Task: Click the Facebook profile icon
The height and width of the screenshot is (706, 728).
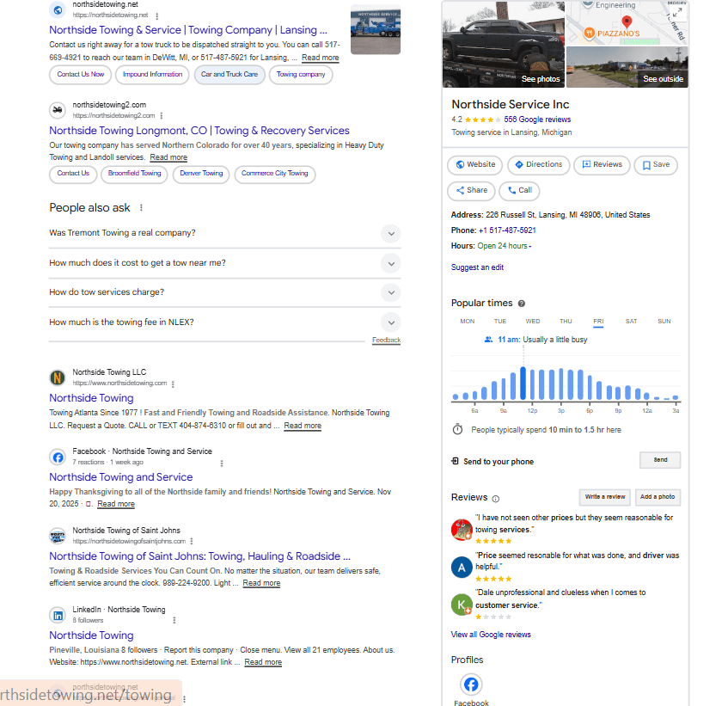Action: tap(470, 685)
